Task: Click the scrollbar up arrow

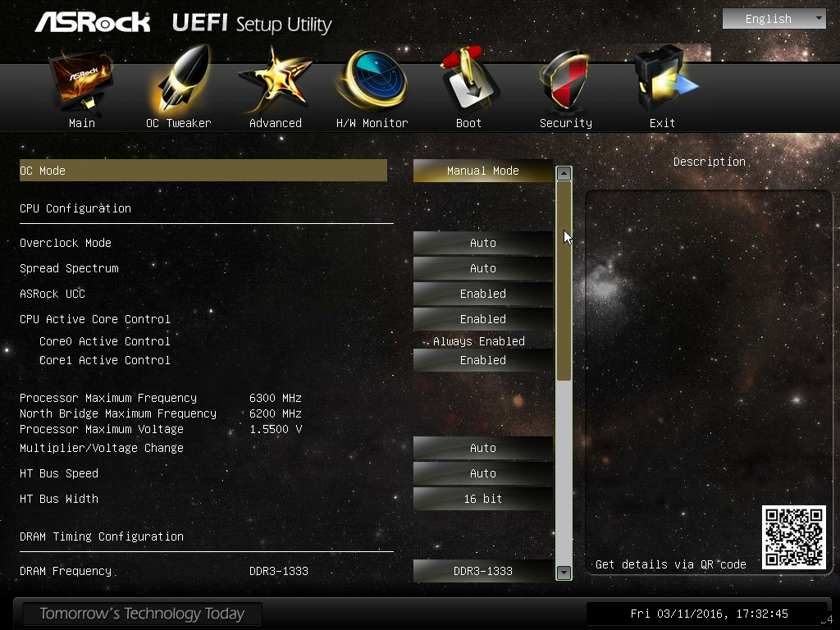Action: 564,174
